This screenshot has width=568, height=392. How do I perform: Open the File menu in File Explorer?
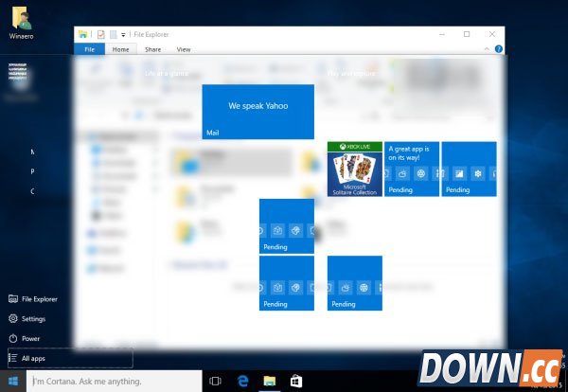point(89,49)
